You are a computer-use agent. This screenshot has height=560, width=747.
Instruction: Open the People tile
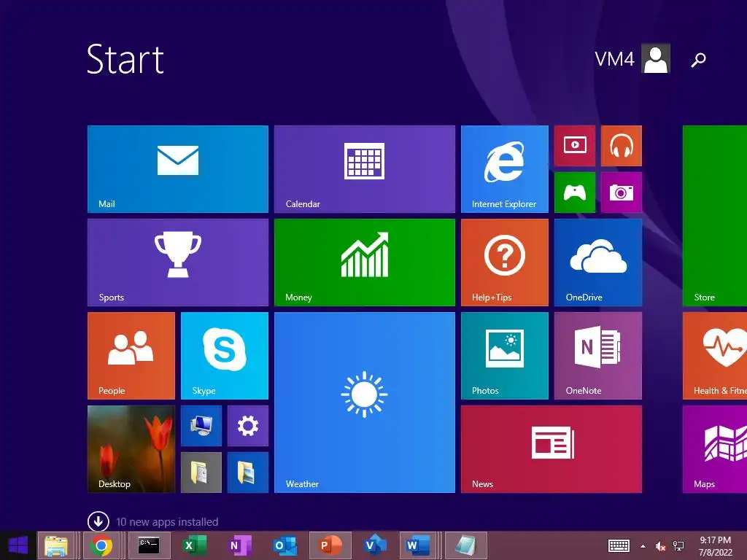point(131,356)
